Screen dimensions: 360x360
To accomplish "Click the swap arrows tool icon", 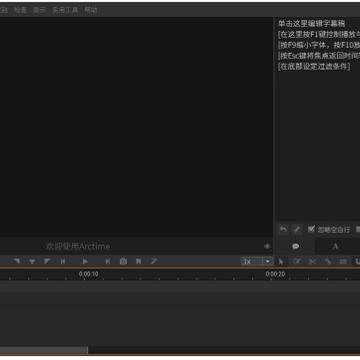I will 343,262.
